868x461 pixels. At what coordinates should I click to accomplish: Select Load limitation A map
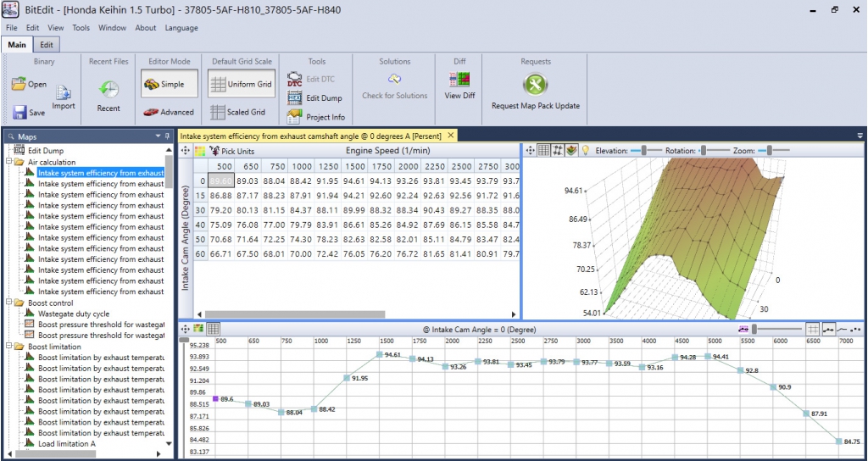(x=67, y=443)
